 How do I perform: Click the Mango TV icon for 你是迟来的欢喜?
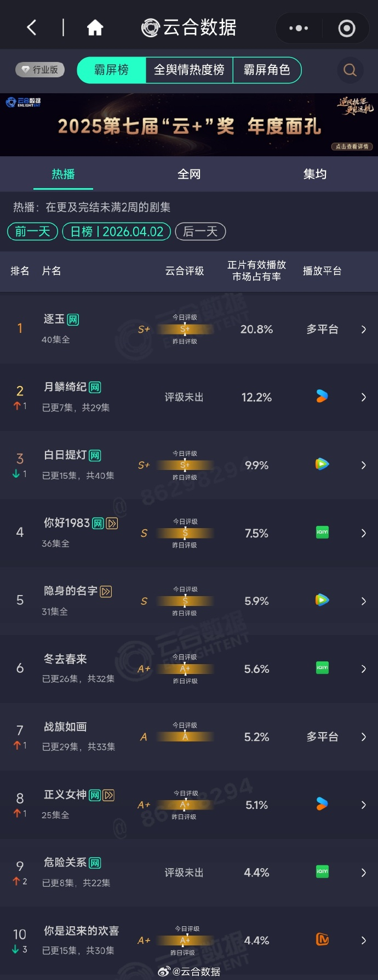[x=322, y=940]
